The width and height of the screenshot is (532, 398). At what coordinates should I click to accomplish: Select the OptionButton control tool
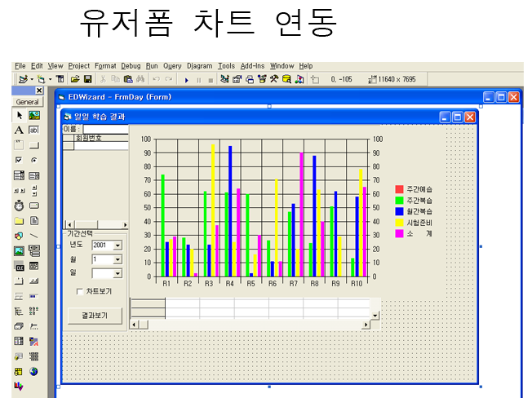(33, 160)
